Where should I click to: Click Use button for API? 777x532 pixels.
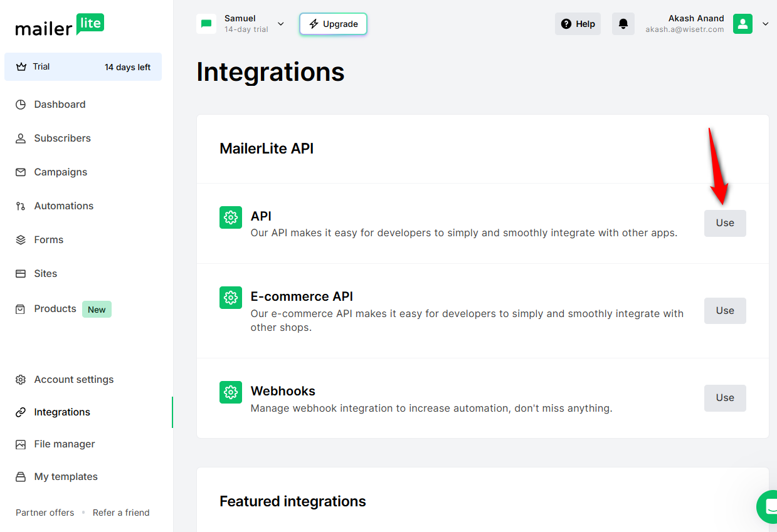725,223
